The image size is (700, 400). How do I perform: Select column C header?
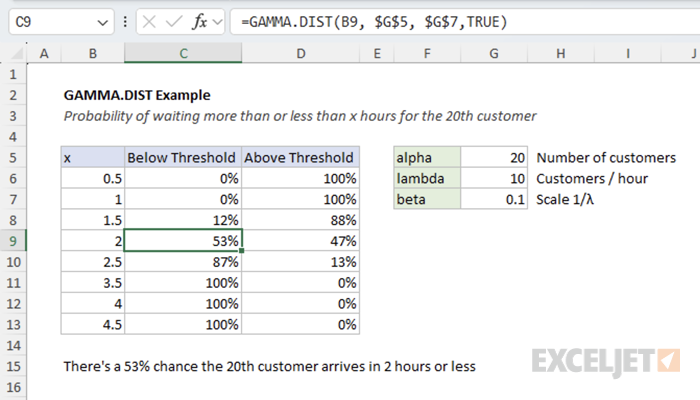pyautogui.click(x=183, y=54)
